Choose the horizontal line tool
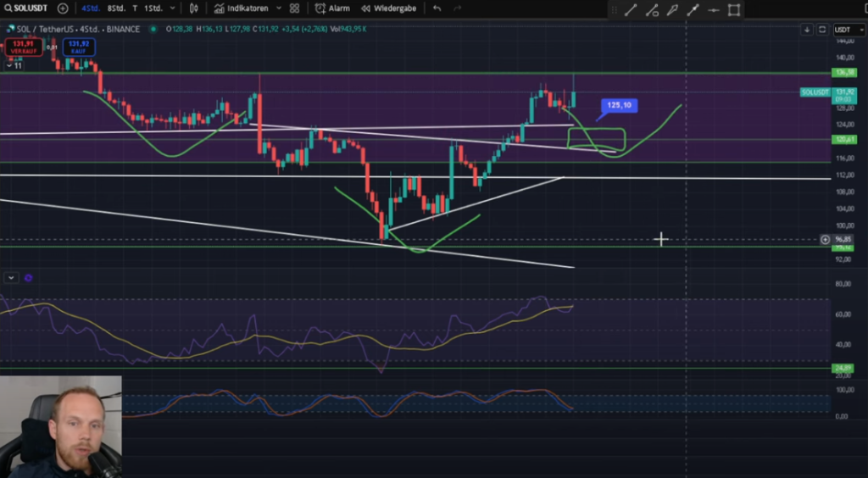The width and height of the screenshot is (868, 478). click(714, 10)
